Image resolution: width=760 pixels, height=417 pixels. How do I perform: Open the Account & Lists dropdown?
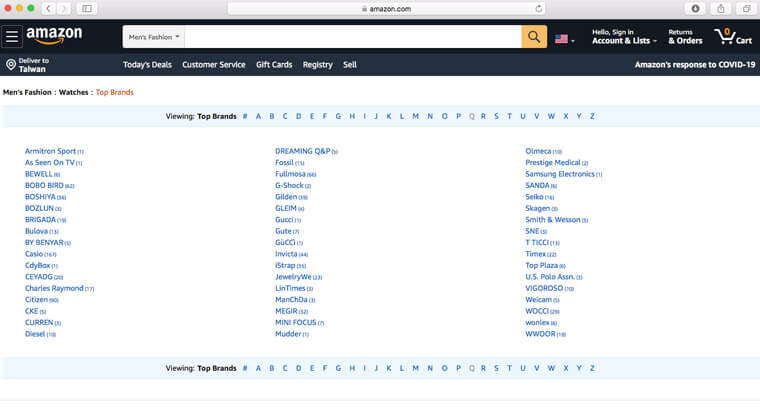626,41
